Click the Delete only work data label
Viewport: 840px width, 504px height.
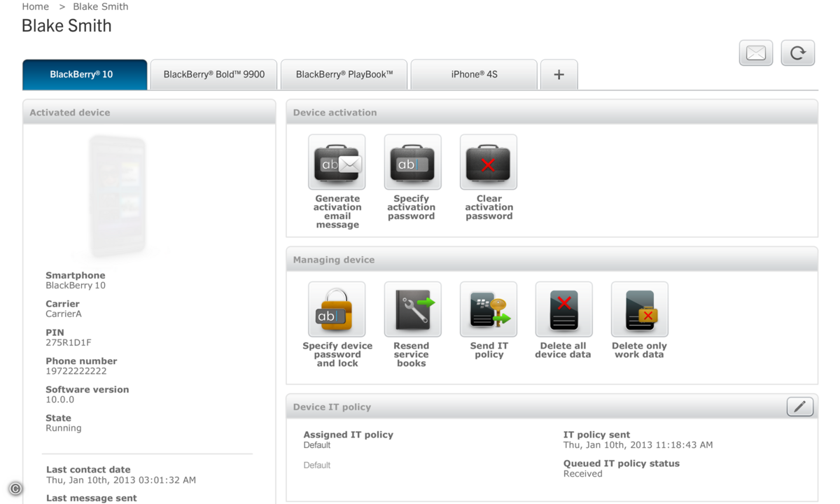point(639,350)
